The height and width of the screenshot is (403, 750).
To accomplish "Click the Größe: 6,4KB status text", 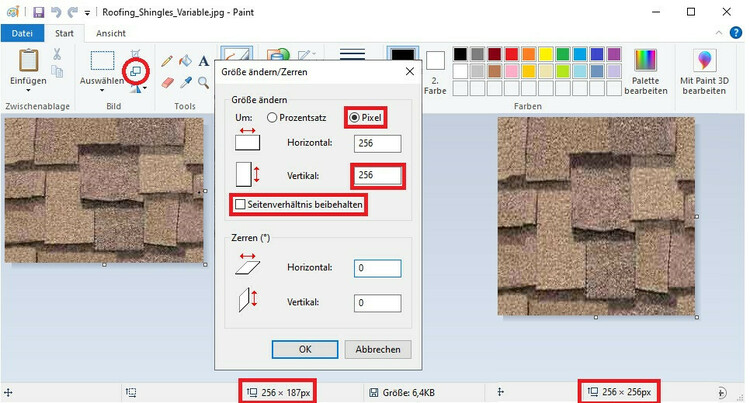I will coord(408,393).
